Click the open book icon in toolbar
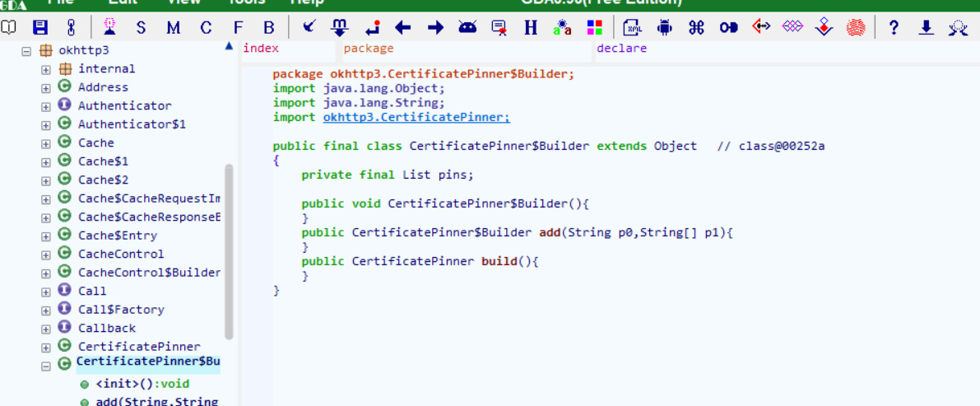Screen dimensions: 980x406 (8, 27)
